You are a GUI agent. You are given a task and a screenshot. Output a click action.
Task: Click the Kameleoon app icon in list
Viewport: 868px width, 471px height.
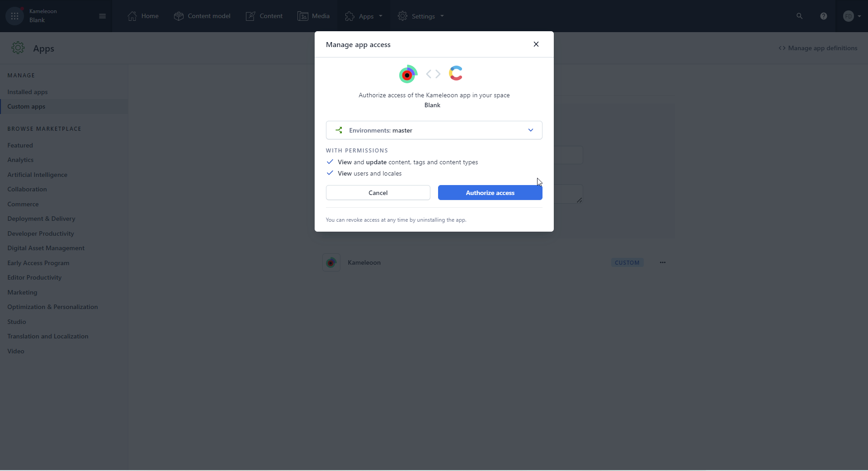(x=331, y=262)
